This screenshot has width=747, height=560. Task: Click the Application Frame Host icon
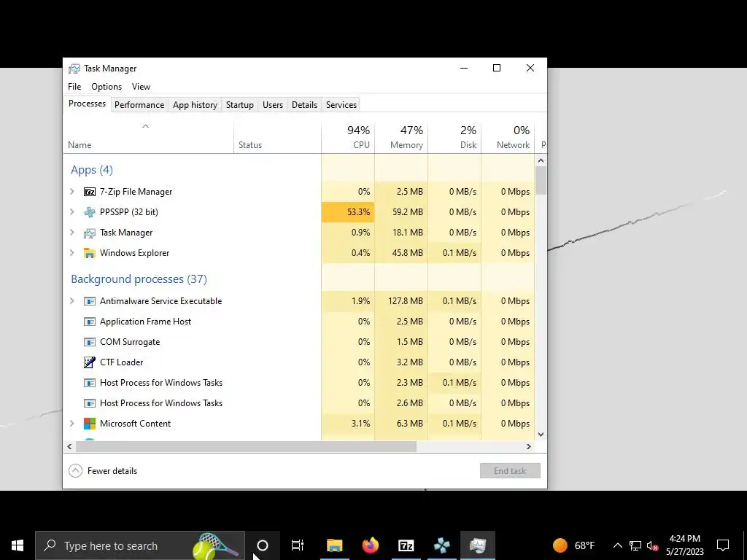(90, 322)
